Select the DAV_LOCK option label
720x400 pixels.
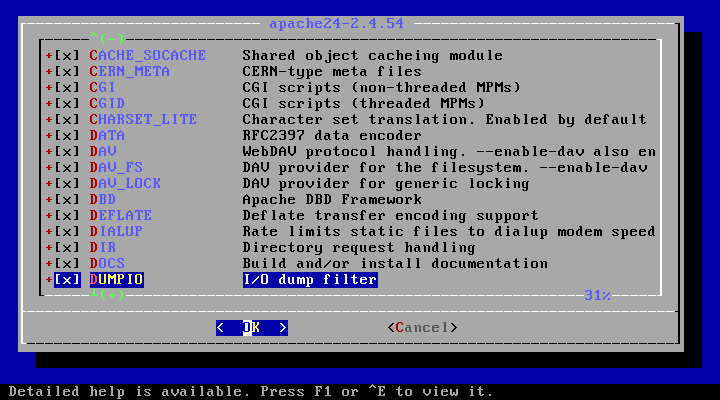125,184
